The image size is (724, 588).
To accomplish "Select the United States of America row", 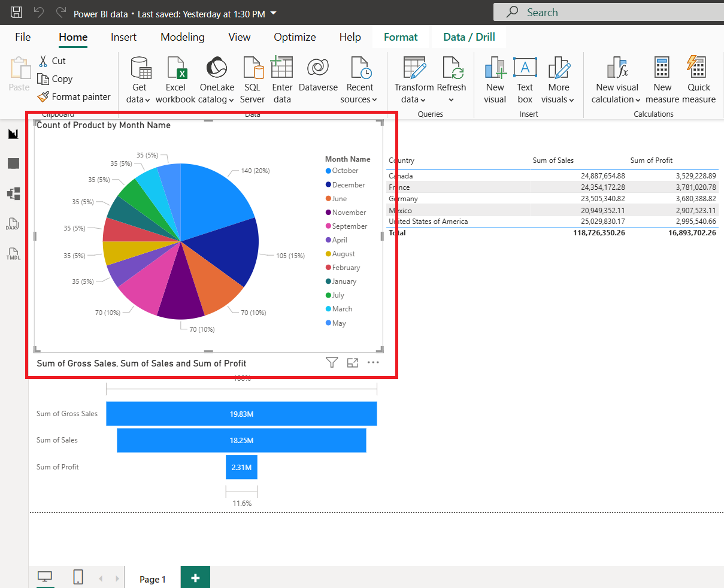I will (x=552, y=222).
